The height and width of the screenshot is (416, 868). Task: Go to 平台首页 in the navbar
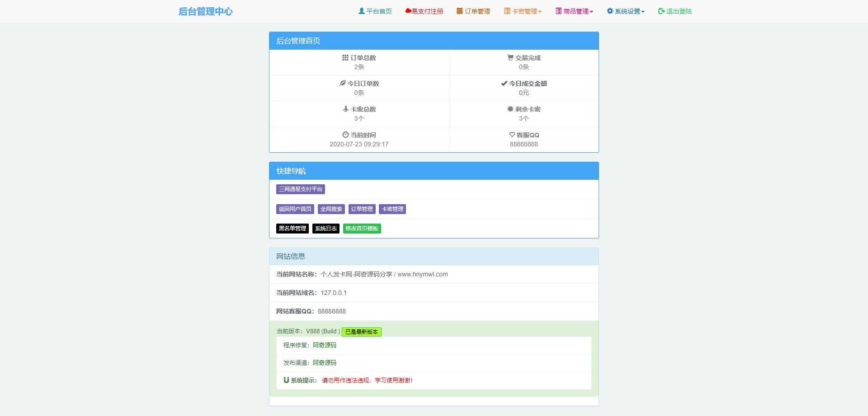(x=379, y=11)
